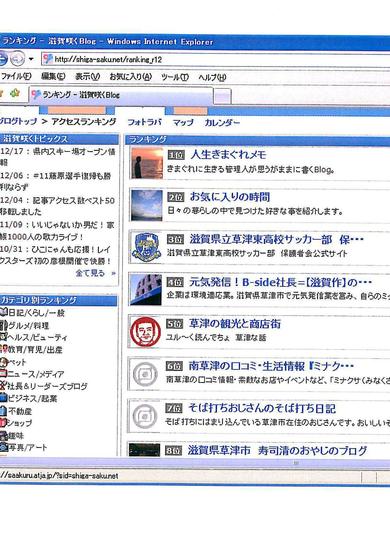Open the Add to Favorites star icon

click(x=15, y=94)
